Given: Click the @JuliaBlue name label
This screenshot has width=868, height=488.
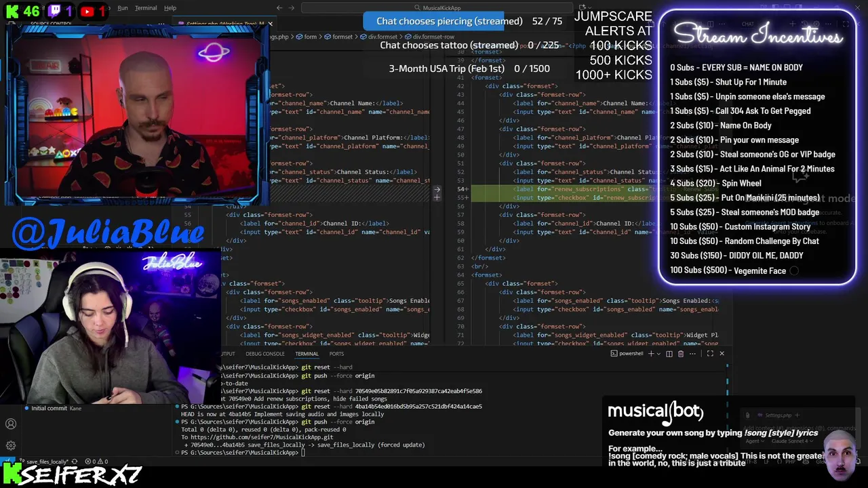Looking at the screenshot, I should click(108, 233).
